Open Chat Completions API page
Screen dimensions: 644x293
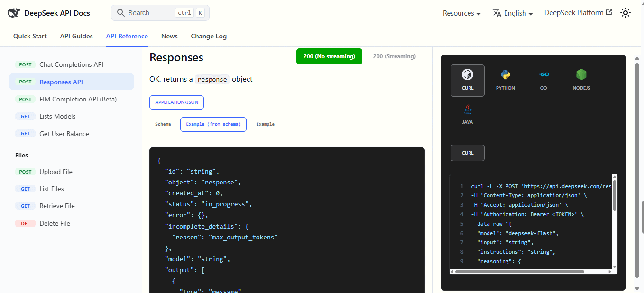[x=72, y=64]
